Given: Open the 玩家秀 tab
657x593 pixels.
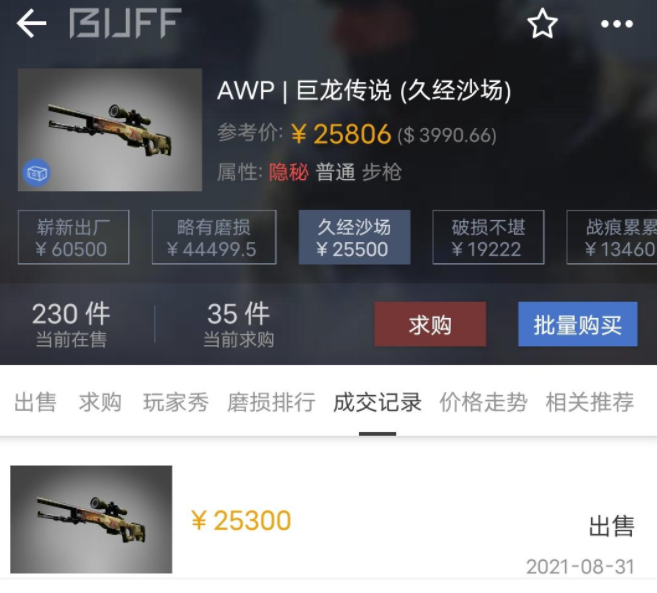Looking at the screenshot, I should [x=176, y=402].
